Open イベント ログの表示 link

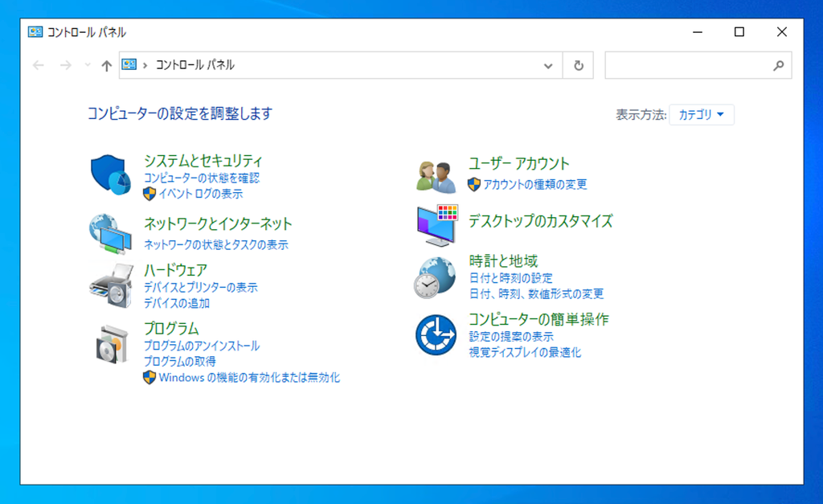pos(200,194)
